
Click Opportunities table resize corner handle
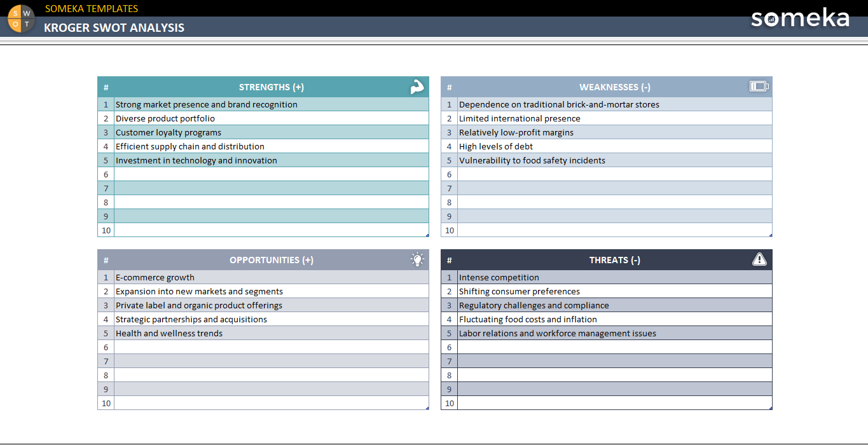click(x=427, y=408)
